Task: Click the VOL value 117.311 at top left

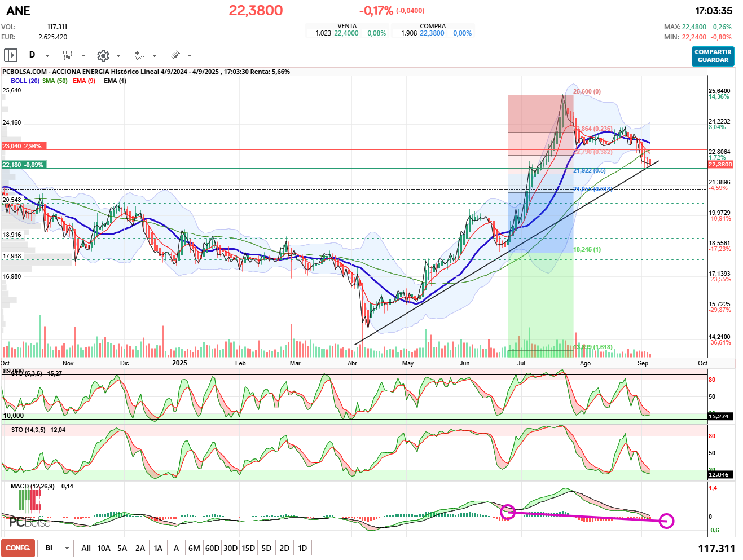Action: (57, 27)
